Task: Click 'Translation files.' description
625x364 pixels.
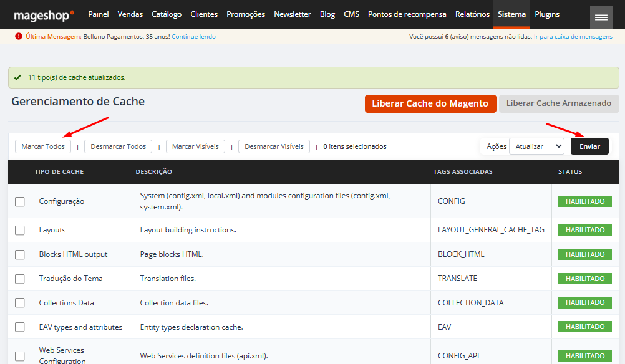Action: click(168, 279)
